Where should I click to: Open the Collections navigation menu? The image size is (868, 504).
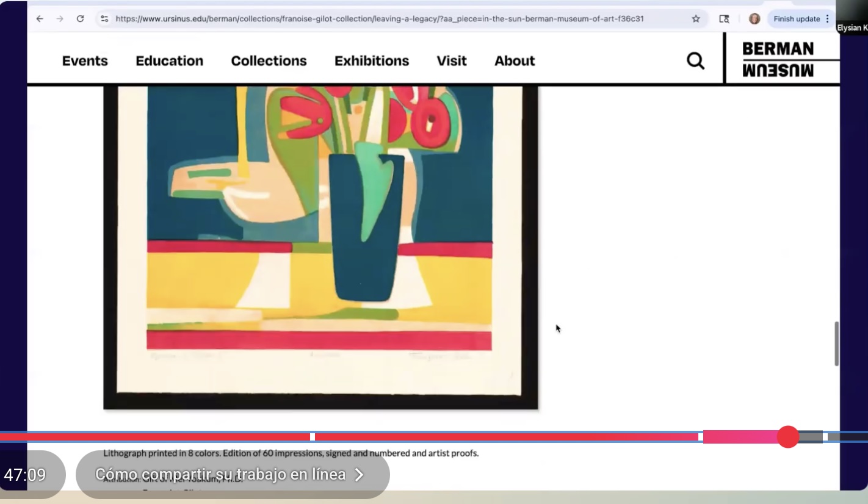point(269,61)
